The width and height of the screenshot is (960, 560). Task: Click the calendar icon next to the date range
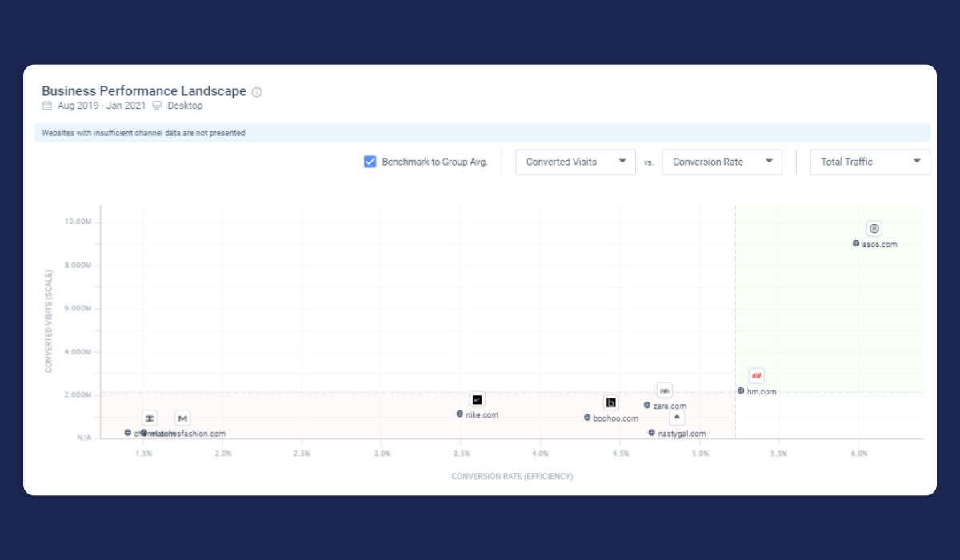click(x=48, y=105)
